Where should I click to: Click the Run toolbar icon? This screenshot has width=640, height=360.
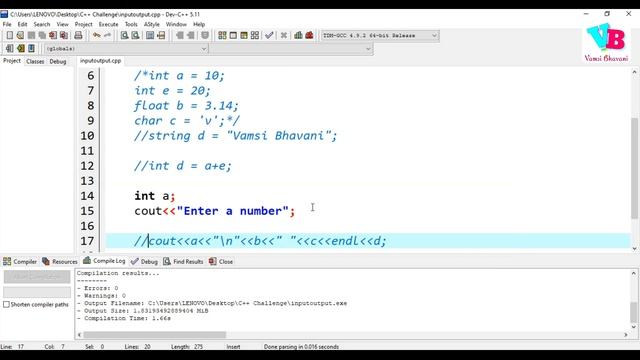233,36
